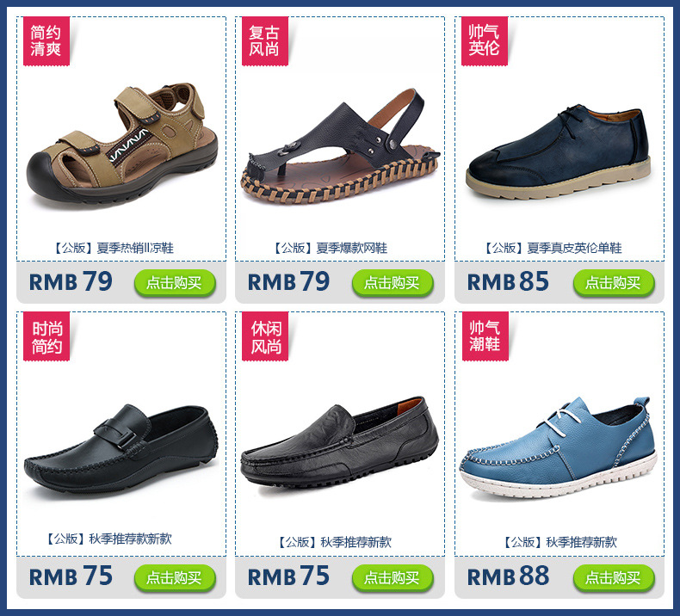Click the black leather flip-flop sandal image

coord(341,146)
